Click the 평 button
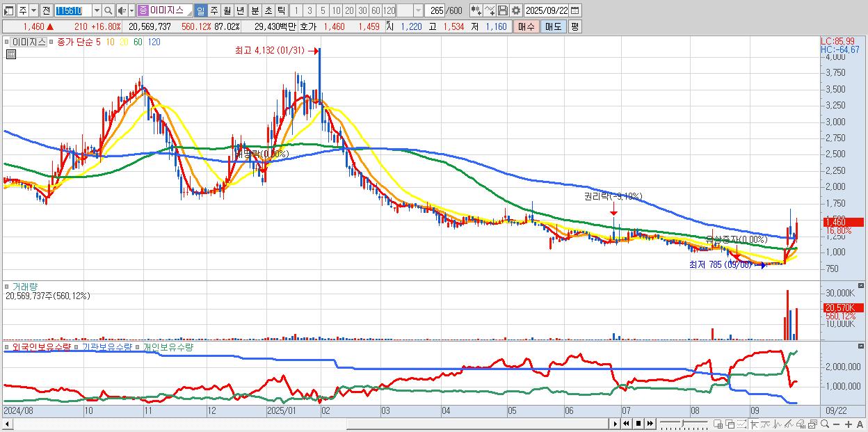Viewport: 868px width, 432px height. tap(575, 26)
